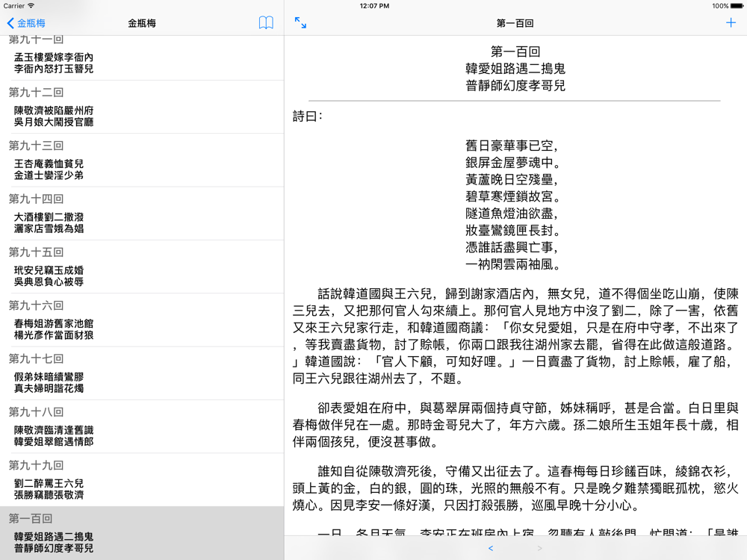Tap heading 普靜師幻度孝哥兒 in reader
Viewport: 747px width, 560px height.
click(x=515, y=86)
